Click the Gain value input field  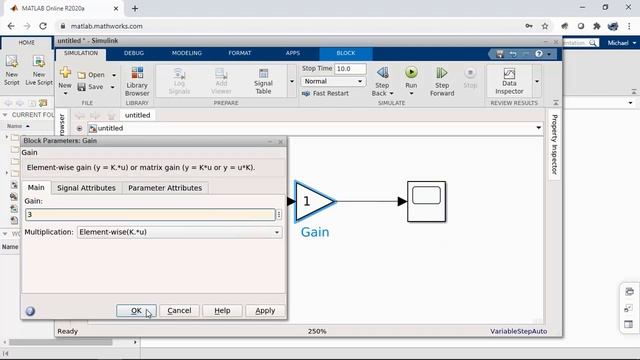pyautogui.click(x=150, y=215)
